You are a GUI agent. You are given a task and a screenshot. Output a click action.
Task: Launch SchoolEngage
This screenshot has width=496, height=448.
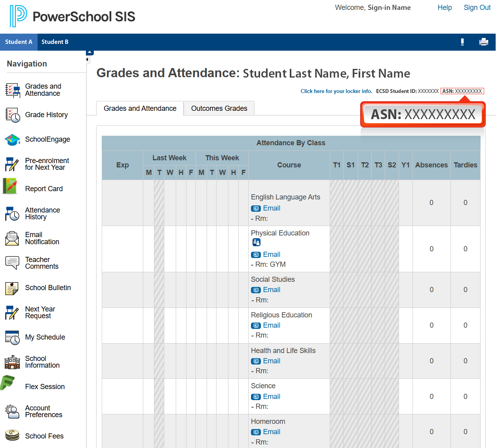tap(48, 139)
